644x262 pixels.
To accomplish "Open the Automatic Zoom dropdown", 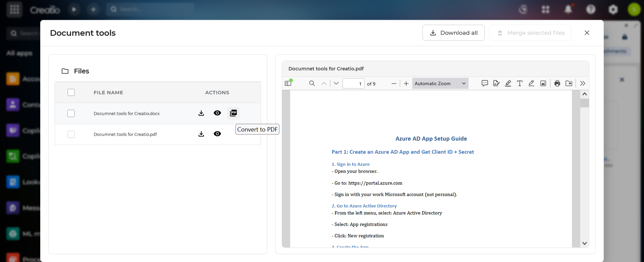I will tap(440, 83).
